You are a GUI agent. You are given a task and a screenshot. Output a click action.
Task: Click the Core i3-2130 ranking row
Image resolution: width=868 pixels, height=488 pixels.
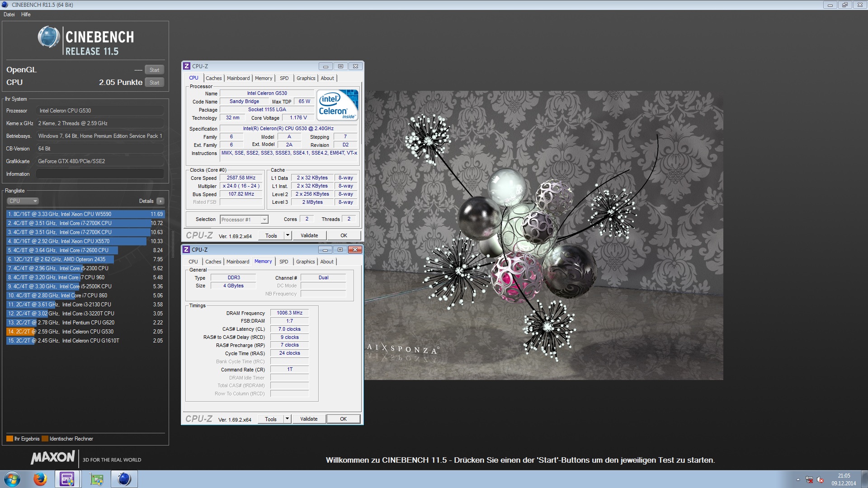tap(85, 305)
